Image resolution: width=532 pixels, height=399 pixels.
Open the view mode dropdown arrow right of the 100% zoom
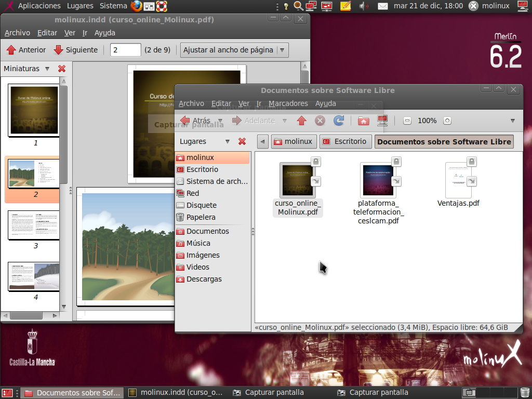coord(513,121)
